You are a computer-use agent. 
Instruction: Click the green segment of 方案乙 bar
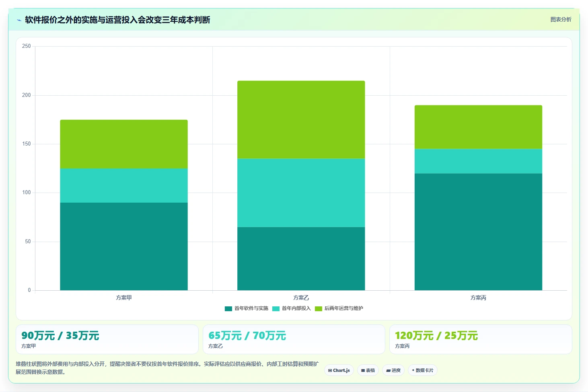click(x=301, y=120)
